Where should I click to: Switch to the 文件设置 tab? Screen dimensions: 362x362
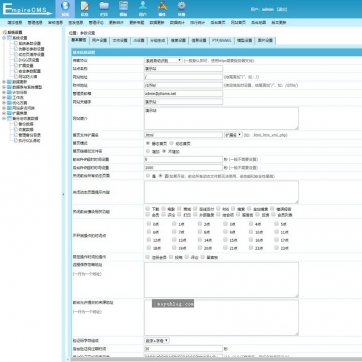click(x=120, y=40)
